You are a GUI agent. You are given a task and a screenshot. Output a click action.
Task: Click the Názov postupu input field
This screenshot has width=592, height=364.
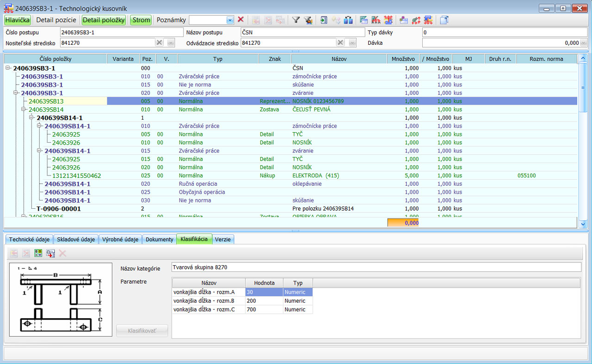[302, 32]
